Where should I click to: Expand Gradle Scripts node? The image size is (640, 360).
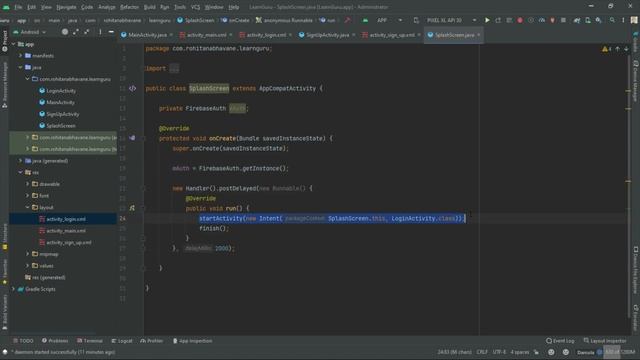(14, 289)
